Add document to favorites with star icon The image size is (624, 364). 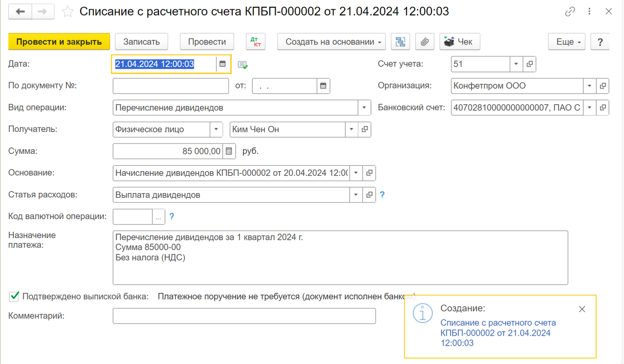[68, 12]
